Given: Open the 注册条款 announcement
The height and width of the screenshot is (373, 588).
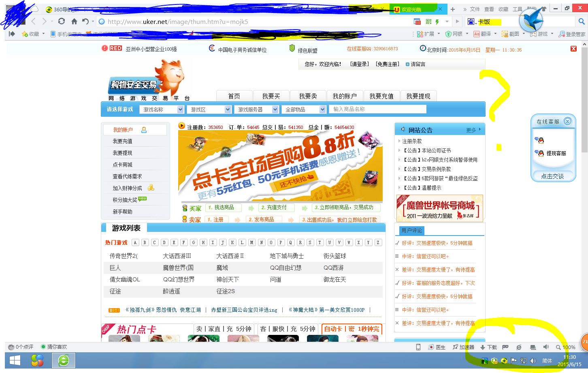Looking at the screenshot, I should [x=412, y=141].
